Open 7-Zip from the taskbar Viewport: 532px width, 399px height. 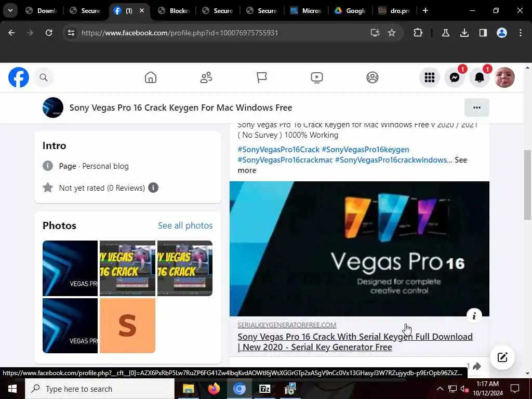(264, 389)
